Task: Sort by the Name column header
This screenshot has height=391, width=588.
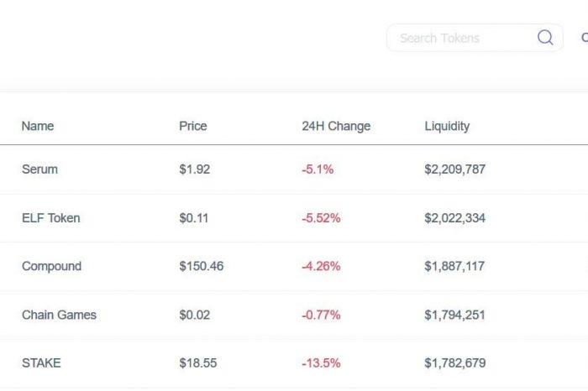Action: 38,126
